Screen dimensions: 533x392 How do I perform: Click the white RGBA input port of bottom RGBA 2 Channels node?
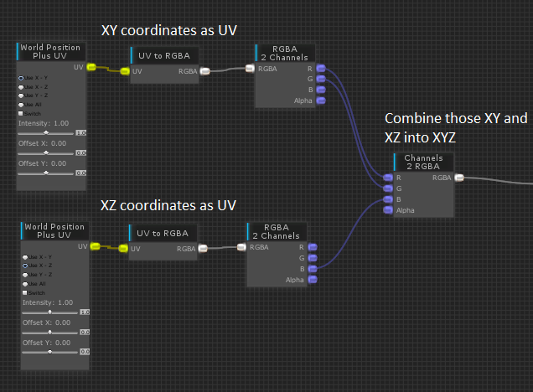click(x=241, y=247)
